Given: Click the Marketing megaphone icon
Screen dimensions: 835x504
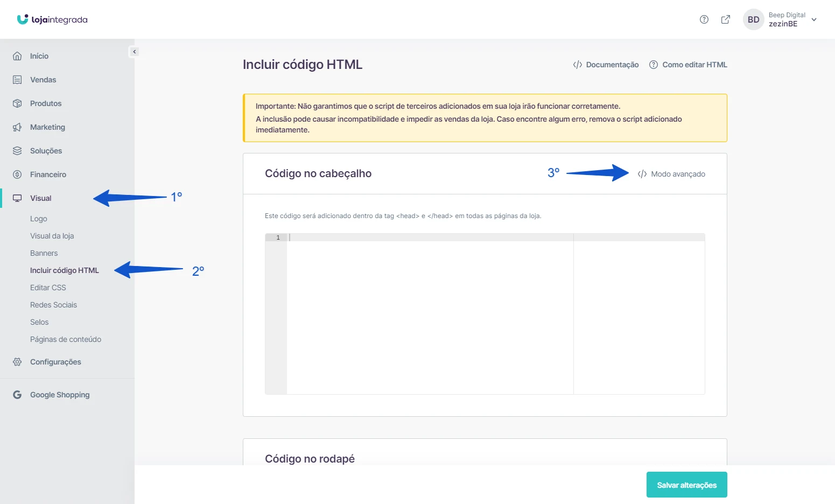Looking at the screenshot, I should [x=17, y=127].
